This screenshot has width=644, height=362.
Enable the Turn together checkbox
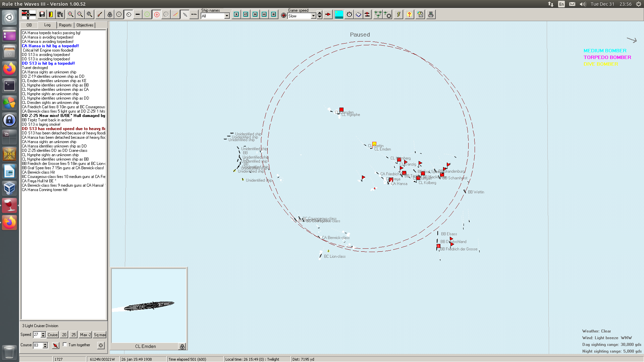(x=65, y=345)
